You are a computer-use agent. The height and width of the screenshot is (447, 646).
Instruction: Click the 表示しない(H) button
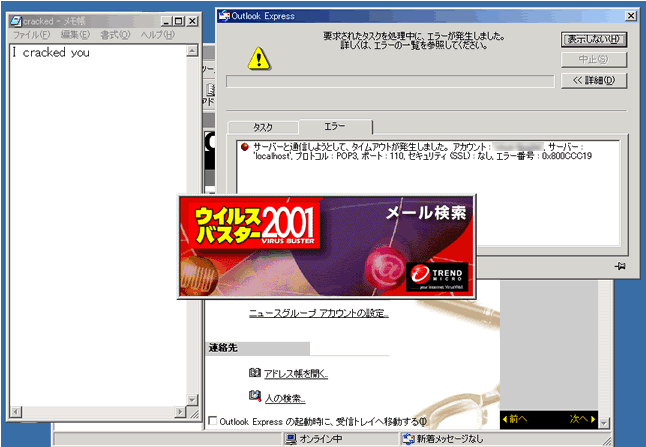click(594, 40)
